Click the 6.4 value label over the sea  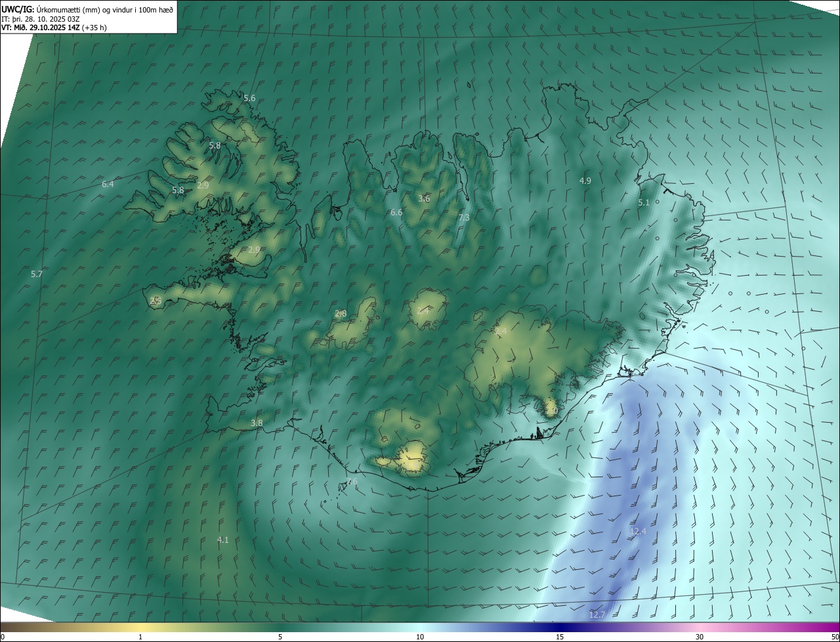tap(108, 184)
